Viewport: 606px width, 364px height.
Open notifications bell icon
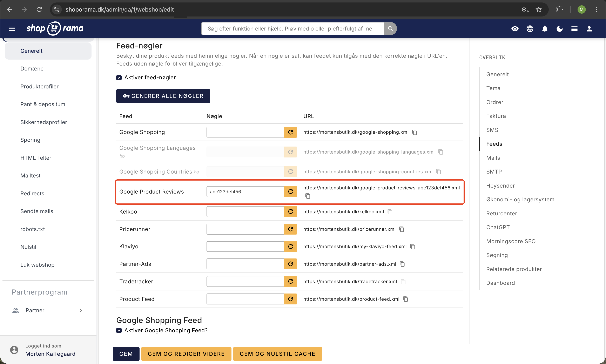coord(544,29)
